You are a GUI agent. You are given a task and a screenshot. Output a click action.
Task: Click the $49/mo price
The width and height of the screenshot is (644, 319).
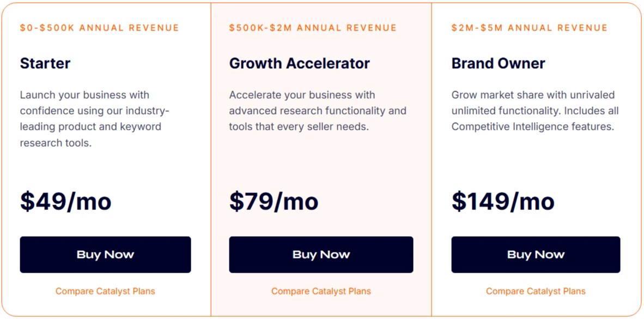65,201
